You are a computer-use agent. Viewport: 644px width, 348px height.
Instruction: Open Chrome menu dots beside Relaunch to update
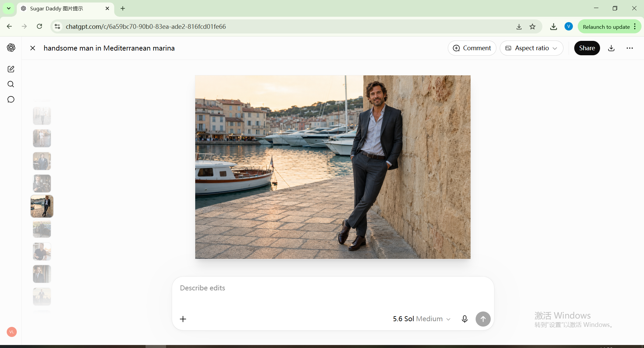[635, 26]
